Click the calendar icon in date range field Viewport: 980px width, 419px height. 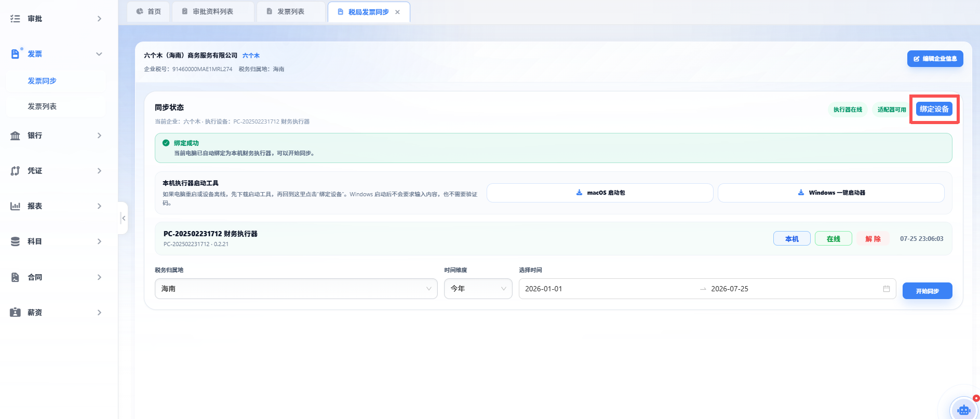coord(887,289)
